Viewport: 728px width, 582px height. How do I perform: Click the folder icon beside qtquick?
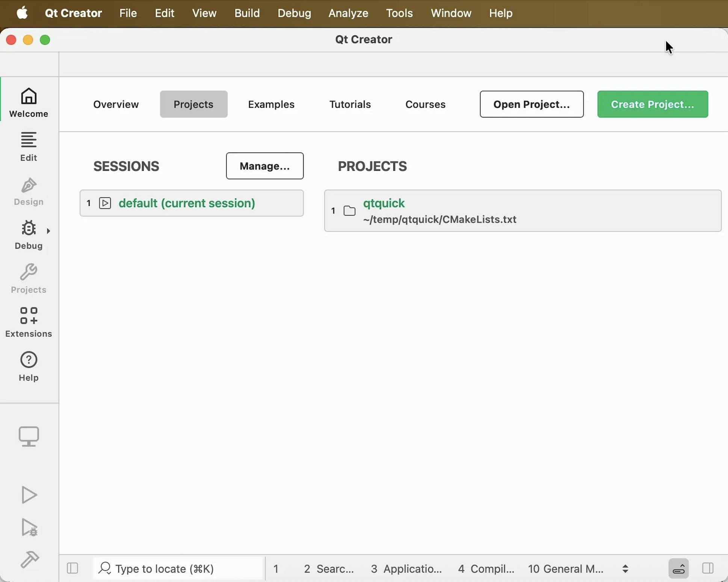point(350,211)
